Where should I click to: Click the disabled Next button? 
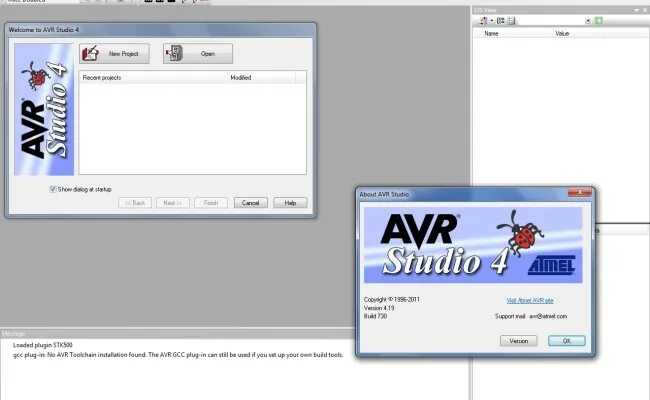pyautogui.click(x=172, y=203)
